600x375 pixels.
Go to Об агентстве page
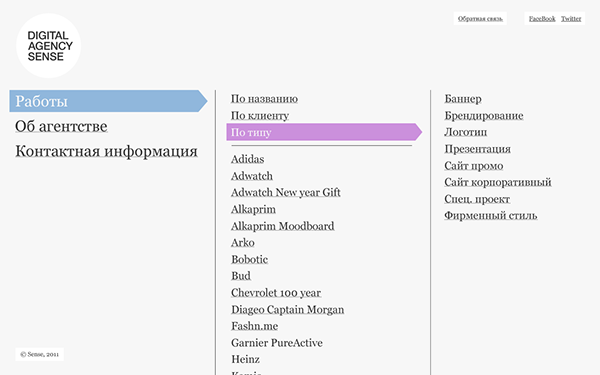61,126
